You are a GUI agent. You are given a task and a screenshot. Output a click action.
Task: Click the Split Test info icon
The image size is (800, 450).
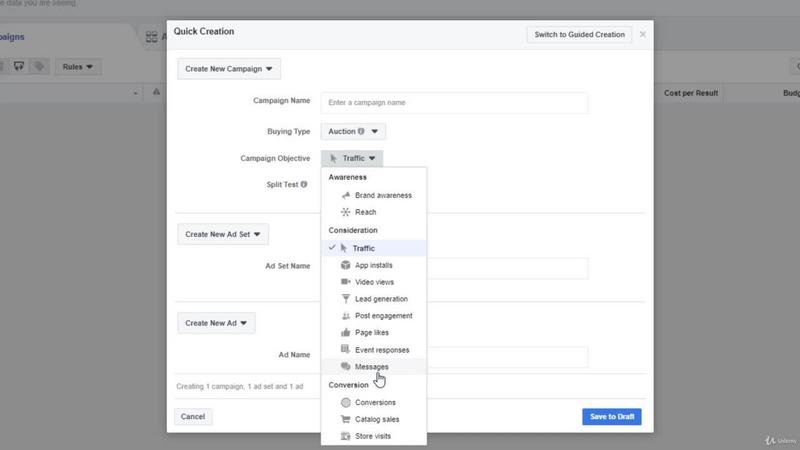coord(304,184)
